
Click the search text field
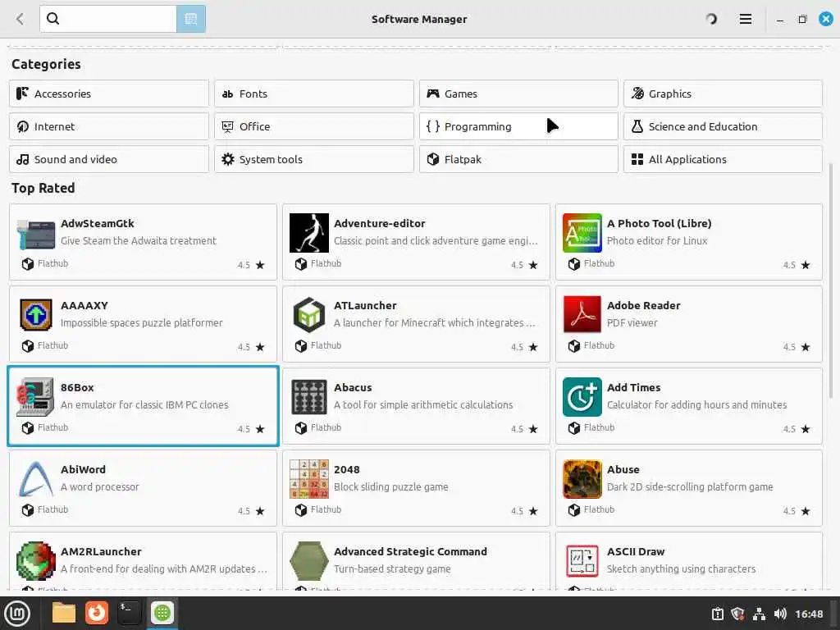108,19
